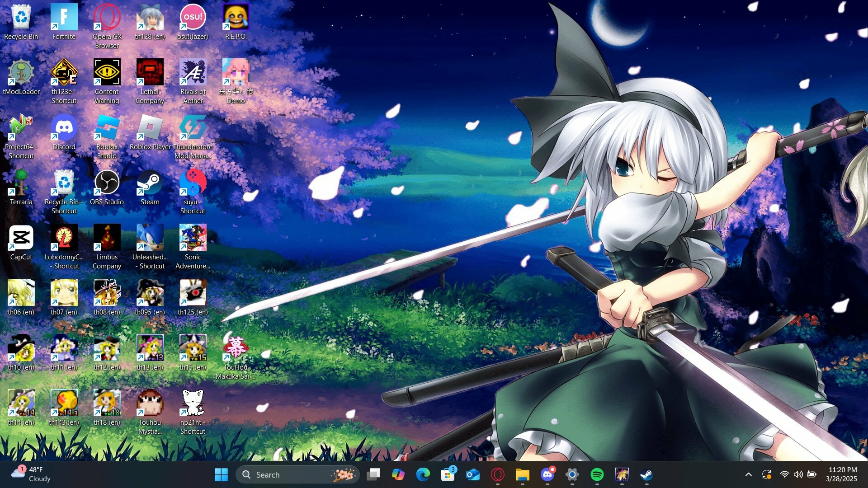Select the Recycle Bin - Shortcut icon
This screenshot has width=868, height=488.
[64, 192]
